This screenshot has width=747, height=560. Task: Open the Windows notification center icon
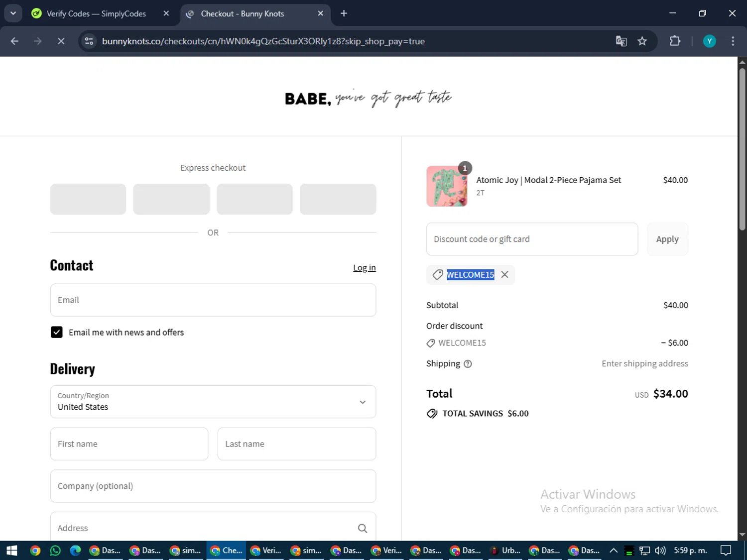[x=726, y=551]
